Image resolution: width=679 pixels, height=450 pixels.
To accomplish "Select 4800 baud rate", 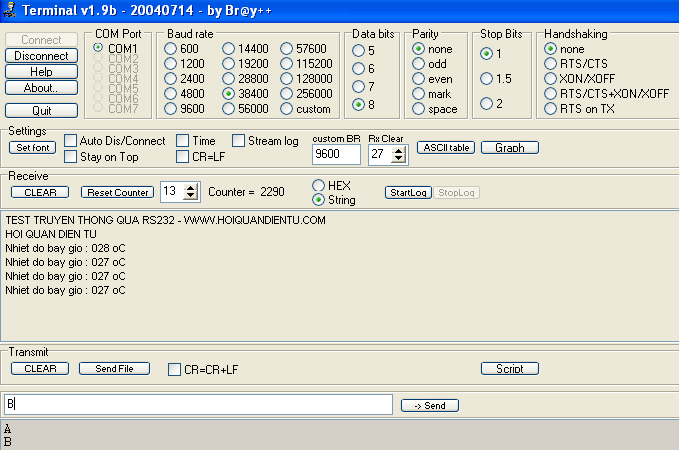I will pos(171,94).
